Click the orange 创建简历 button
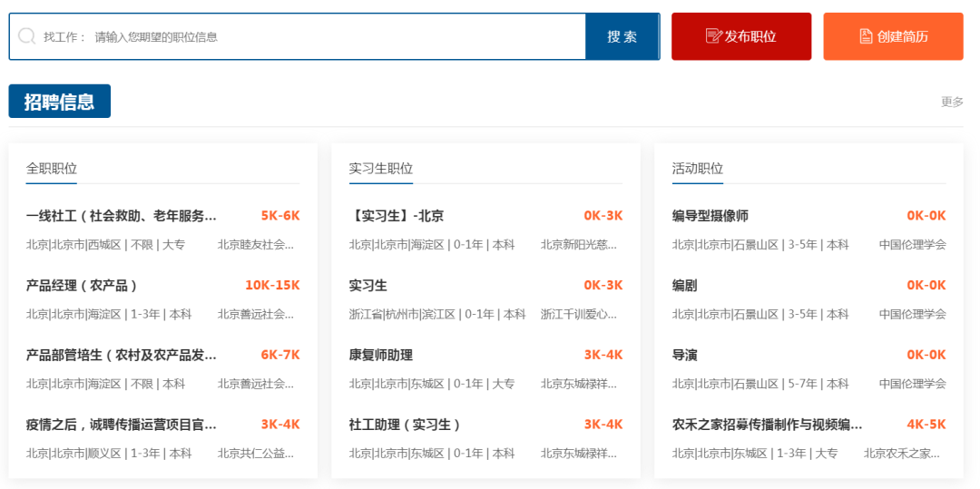The image size is (980, 489). pyautogui.click(x=893, y=36)
